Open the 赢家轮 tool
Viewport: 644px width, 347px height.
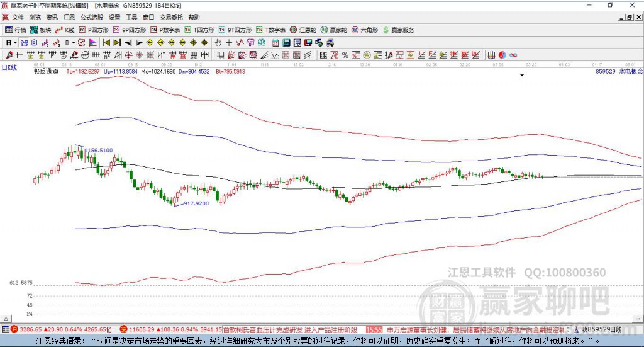334,30
